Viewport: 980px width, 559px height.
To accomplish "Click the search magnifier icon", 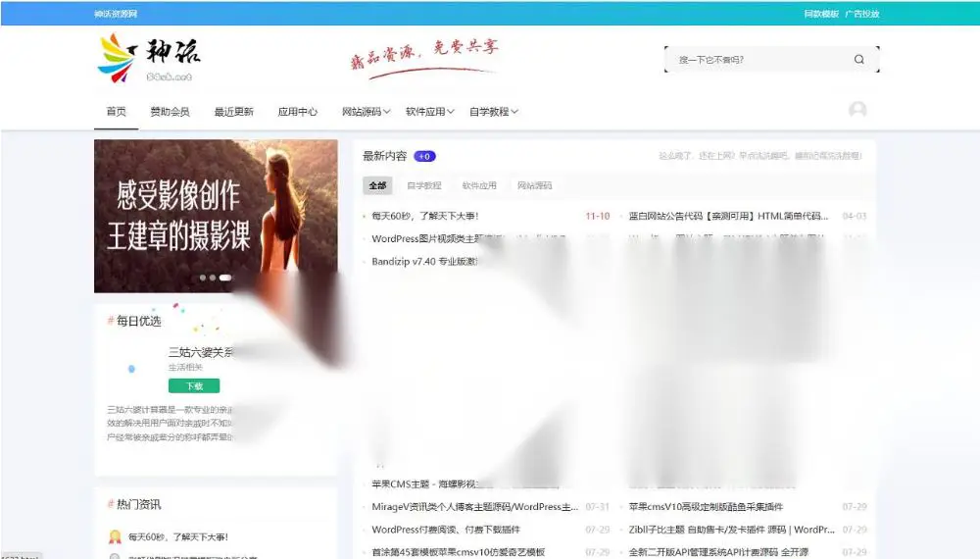I will 858,60.
